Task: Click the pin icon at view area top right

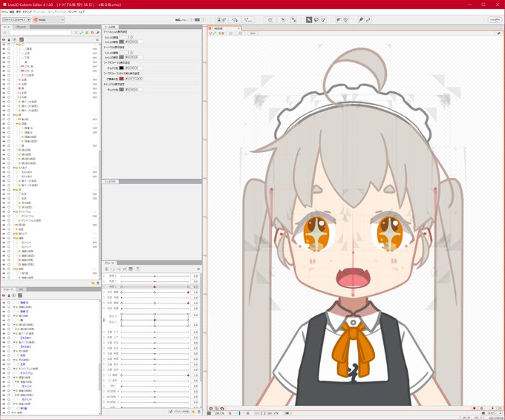Action: (498, 33)
